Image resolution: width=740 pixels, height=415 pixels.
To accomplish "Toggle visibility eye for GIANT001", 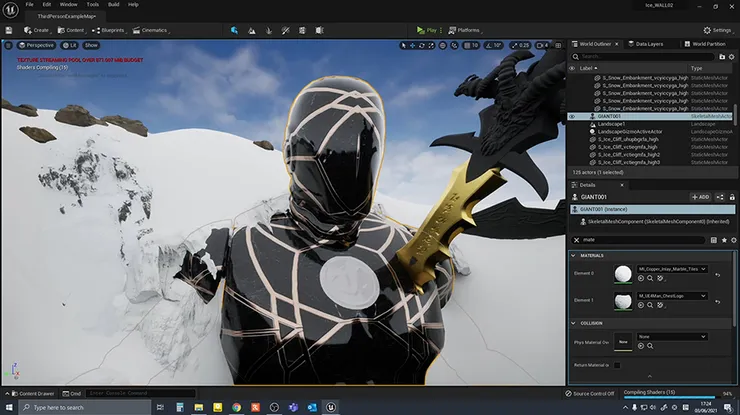I will pos(572,116).
